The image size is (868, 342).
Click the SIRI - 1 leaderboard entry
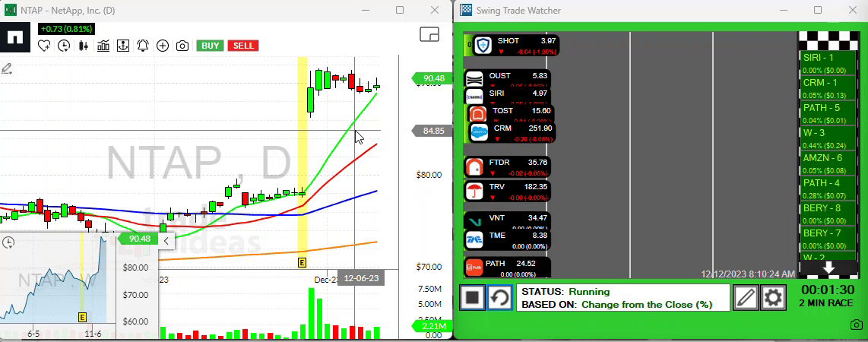coord(828,63)
